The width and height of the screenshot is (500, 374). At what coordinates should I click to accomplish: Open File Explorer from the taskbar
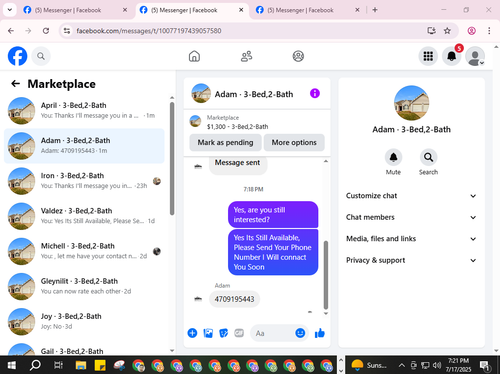(81, 365)
